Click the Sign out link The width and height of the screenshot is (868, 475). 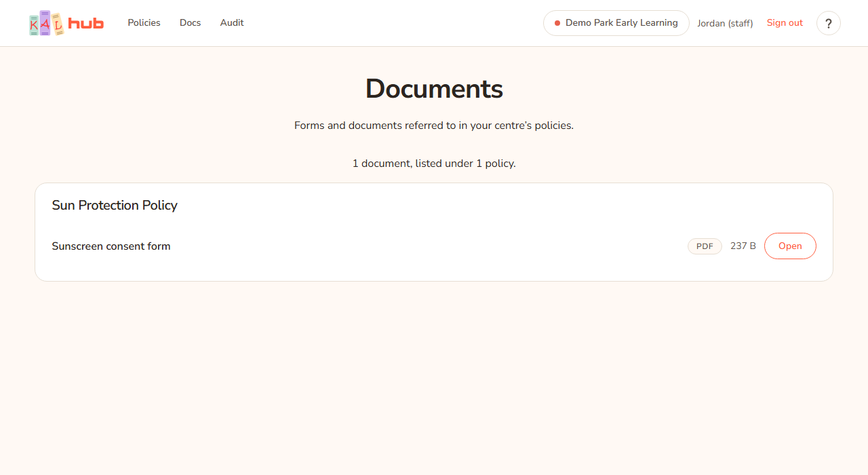pyautogui.click(x=785, y=22)
